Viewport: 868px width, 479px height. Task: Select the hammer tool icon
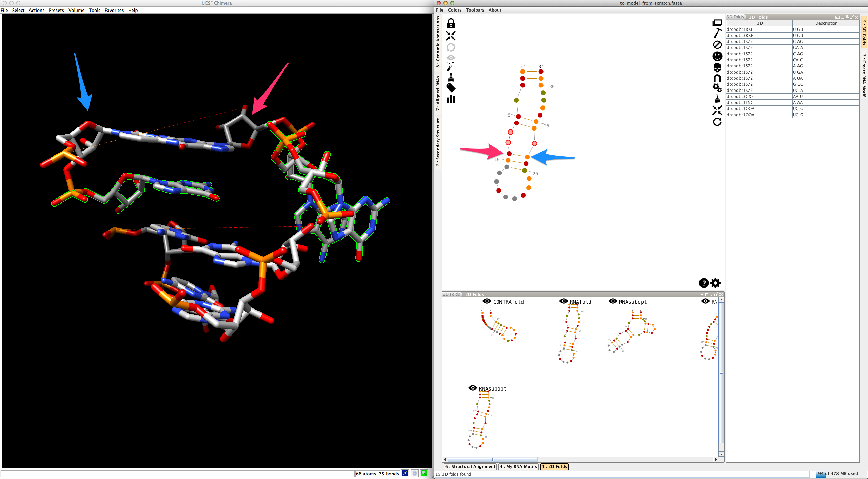717,33
